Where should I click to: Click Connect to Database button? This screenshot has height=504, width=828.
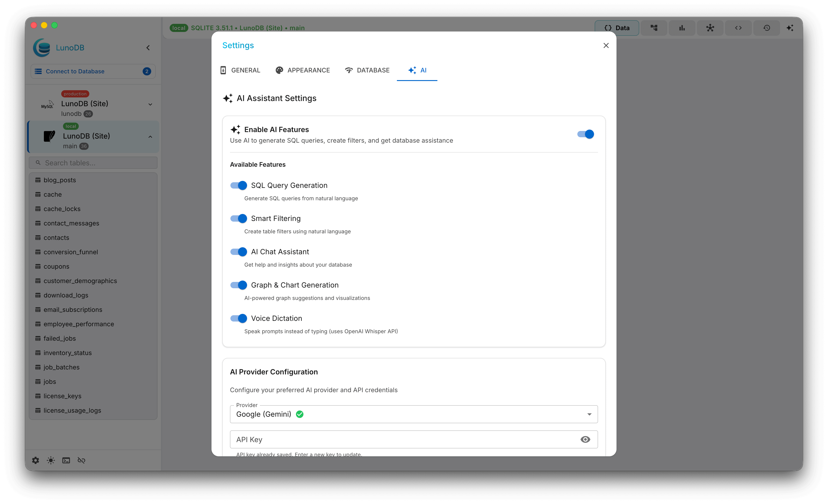(x=93, y=71)
